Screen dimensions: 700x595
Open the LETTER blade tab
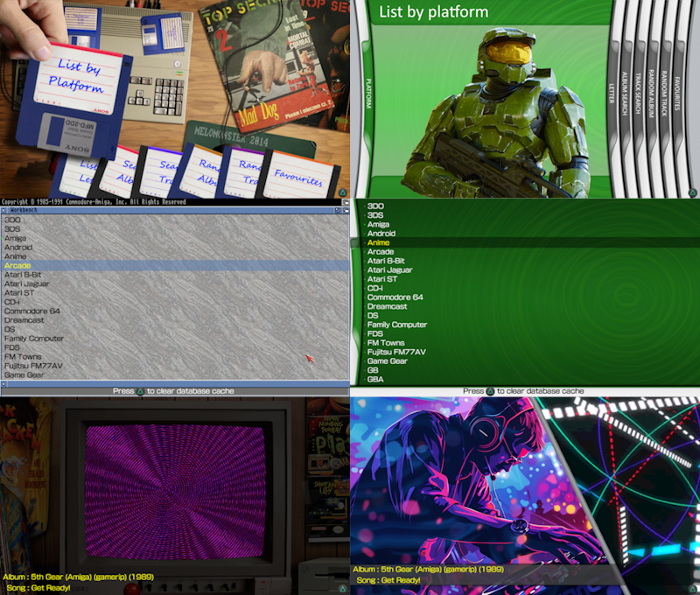click(x=612, y=94)
